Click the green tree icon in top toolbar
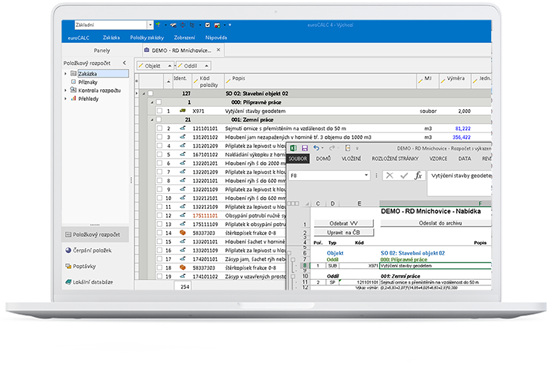 [158, 25]
